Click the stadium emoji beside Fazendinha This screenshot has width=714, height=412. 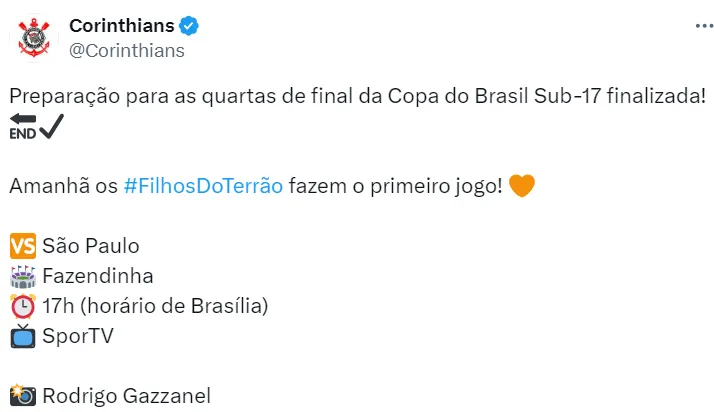[23, 276]
